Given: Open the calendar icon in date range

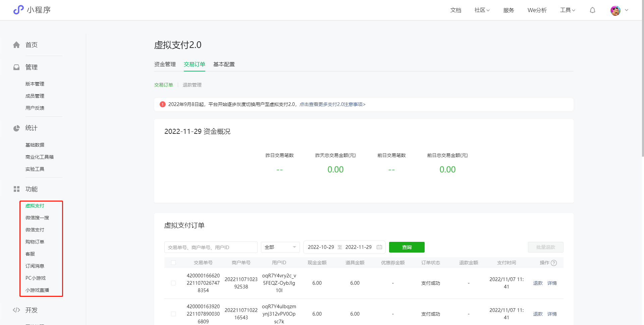Looking at the screenshot, I should tap(379, 247).
